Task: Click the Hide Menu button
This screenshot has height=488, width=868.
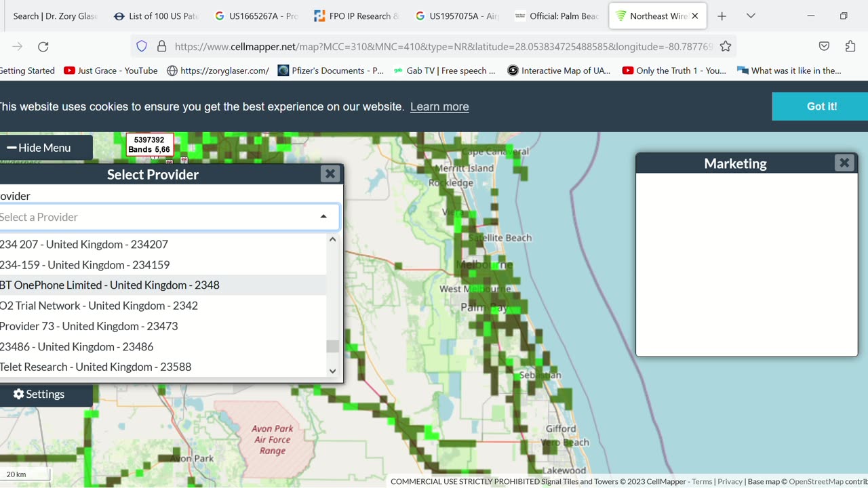Action: 45,148
